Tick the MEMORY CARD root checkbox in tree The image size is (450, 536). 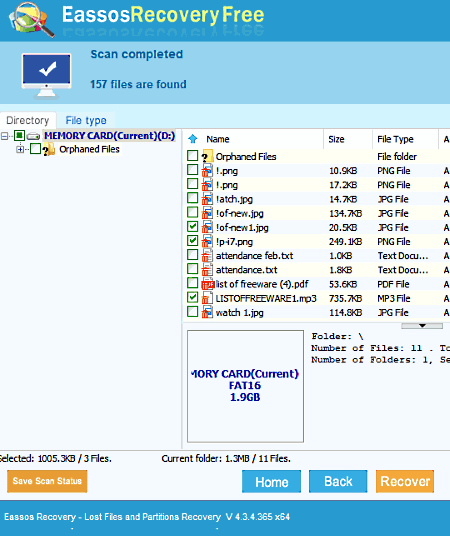click(19, 136)
